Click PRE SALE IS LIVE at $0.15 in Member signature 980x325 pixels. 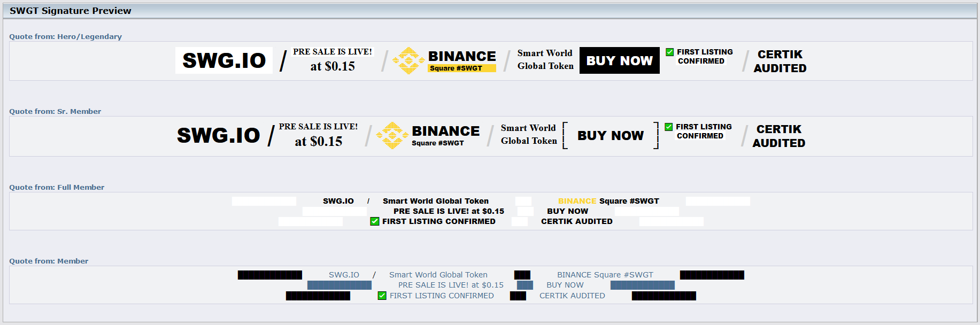(451, 285)
